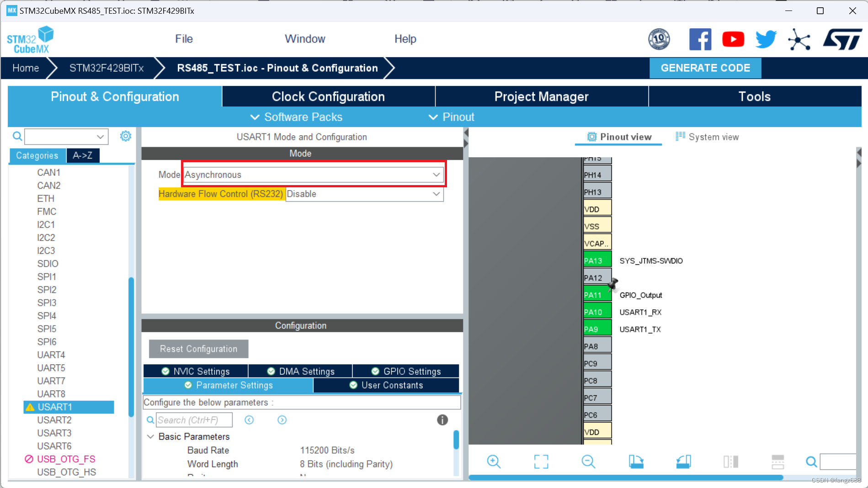Open the DMA Settings tab
Screen dimensions: 868x488
(x=300, y=371)
